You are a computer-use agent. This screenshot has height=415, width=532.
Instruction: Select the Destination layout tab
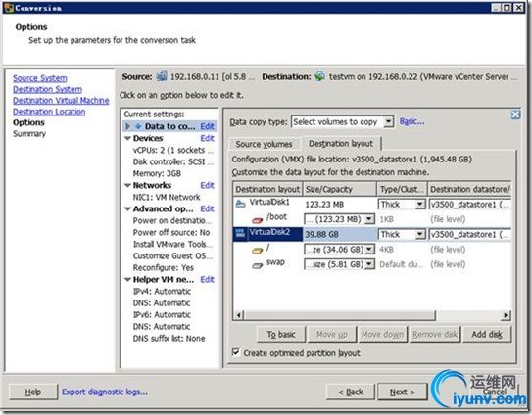click(x=341, y=144)
